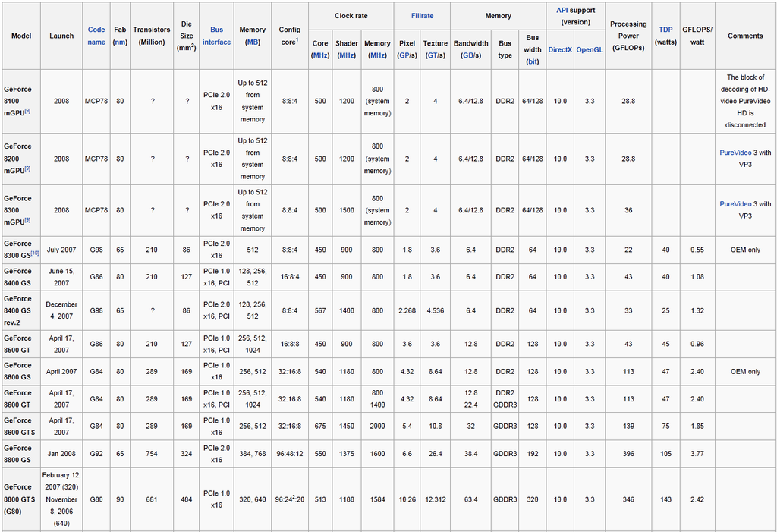This screenshot has width=777, height=532.
Task: Click the 1.32 GFLOPS/watt value
Action: [x=697, y=311]
